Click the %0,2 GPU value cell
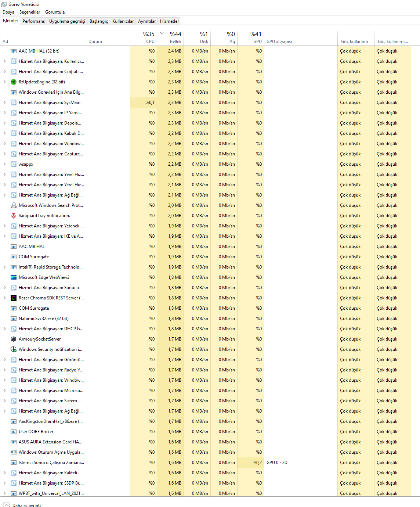Viewport: 420px width, 507px height. (x=251, y=463)
